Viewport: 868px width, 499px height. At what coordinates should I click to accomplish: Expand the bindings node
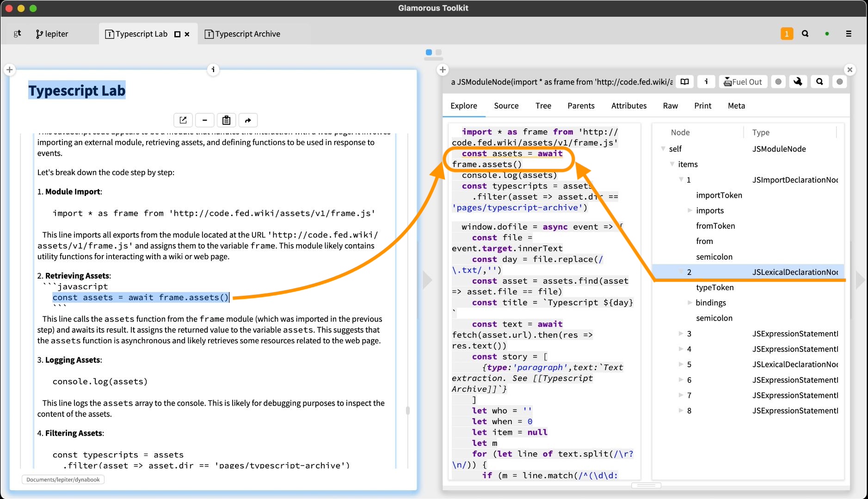tap(689, 303)
